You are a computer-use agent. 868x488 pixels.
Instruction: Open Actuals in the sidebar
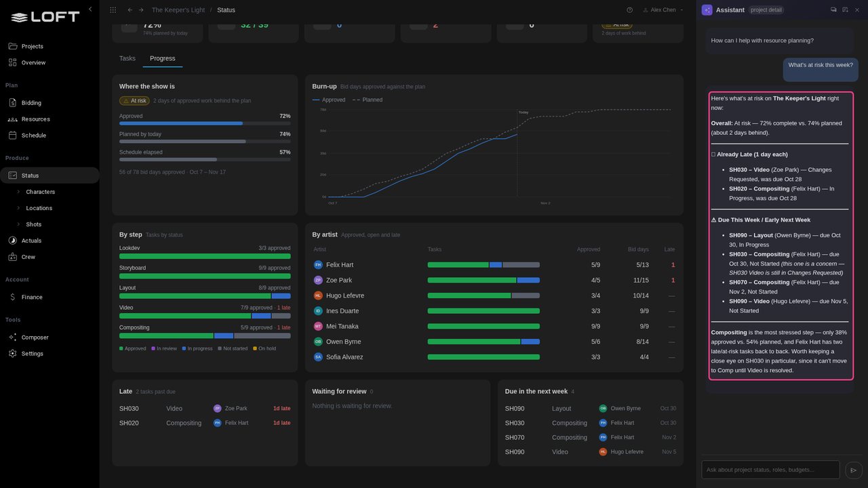tap(50, 241)
